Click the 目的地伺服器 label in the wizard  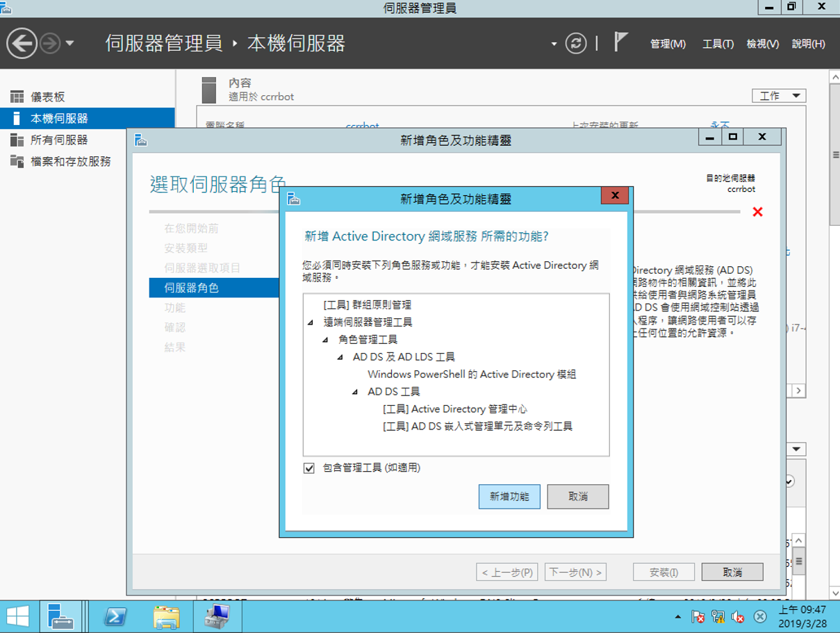(731, 179)
